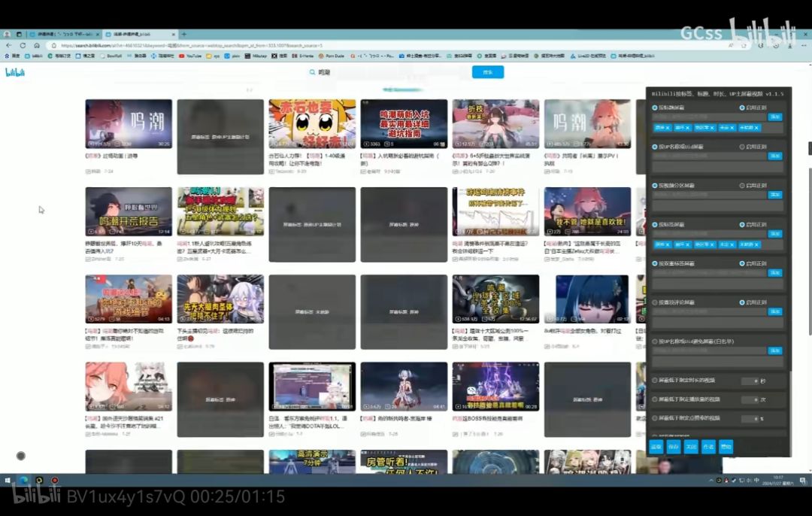Screen dimensions: 812x516
Task: Click the magnifier icon in the search box
Action: (312, 72)
